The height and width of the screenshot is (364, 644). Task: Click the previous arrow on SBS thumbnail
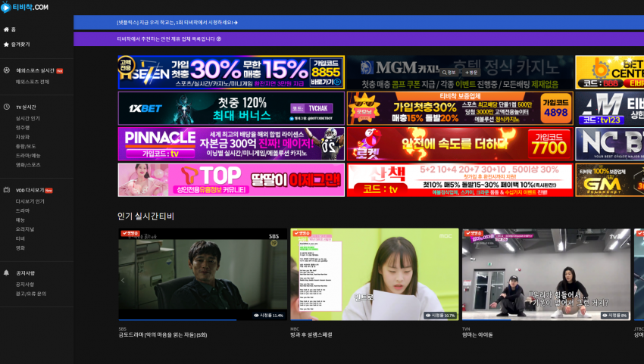click(123, 280)
